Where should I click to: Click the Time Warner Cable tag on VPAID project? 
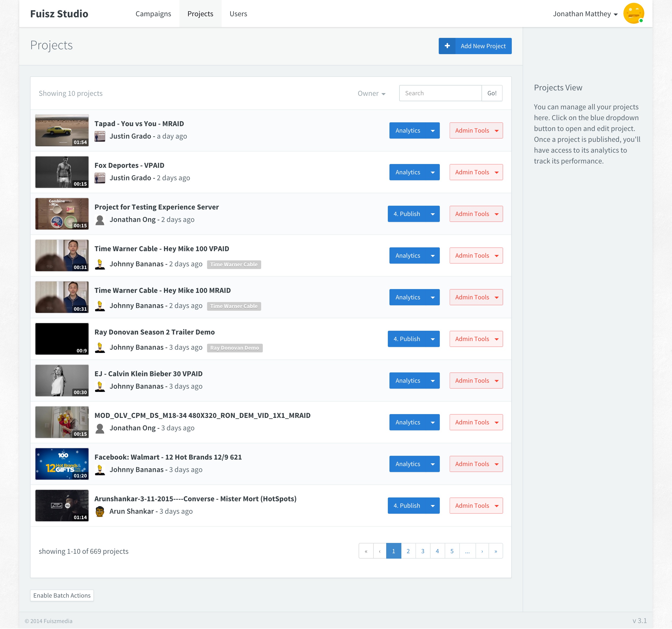click(x=234, y=265)
